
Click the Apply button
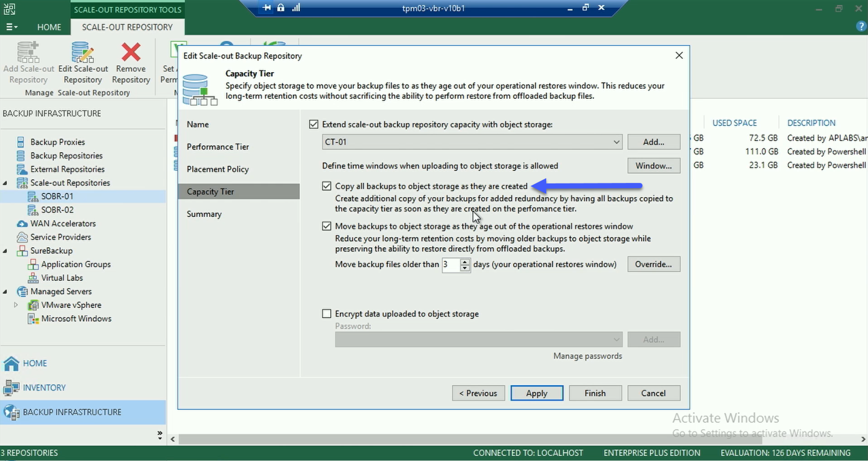coord(537,394)
